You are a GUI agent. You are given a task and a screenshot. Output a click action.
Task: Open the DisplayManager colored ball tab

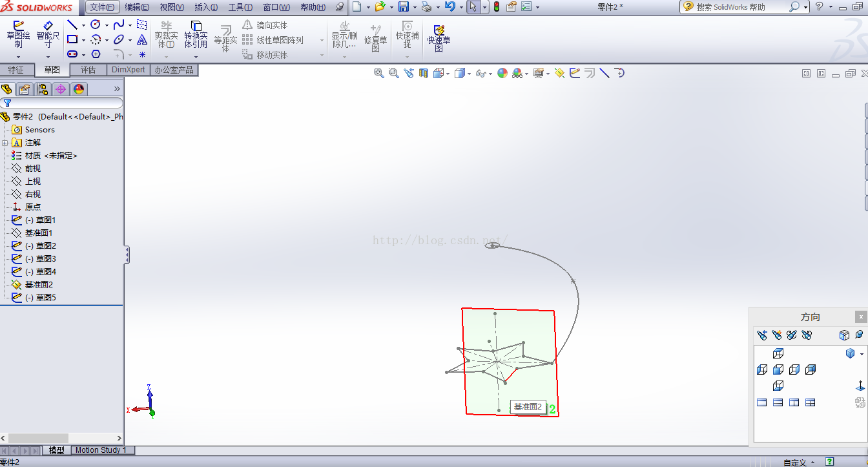point(79,89)
